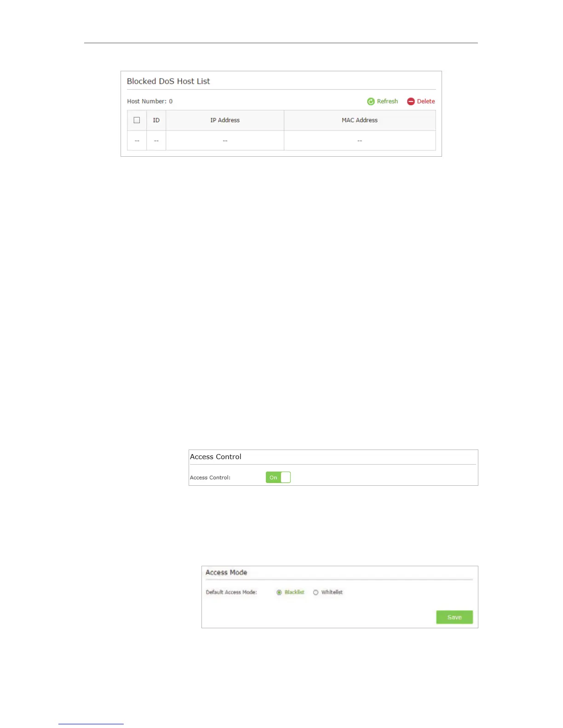
Task: Click the red Delete minus icon
Action: click(411, 102)
